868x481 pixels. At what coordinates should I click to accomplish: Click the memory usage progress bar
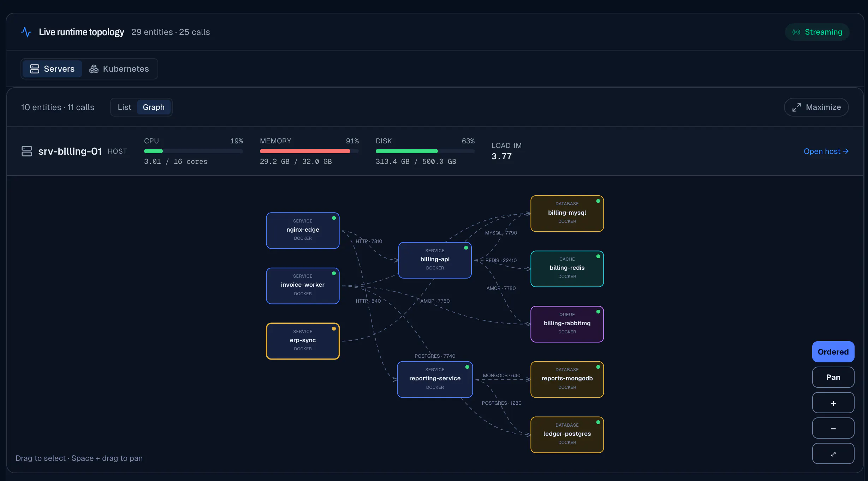point(309,151)
